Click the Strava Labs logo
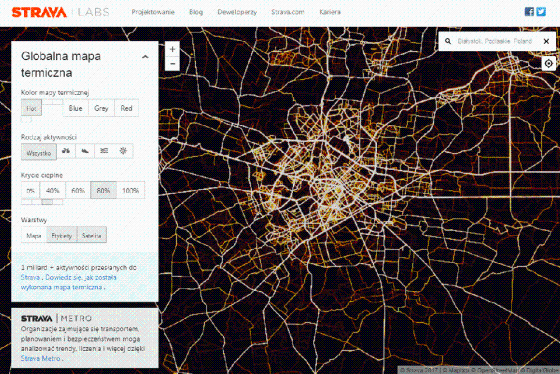The image size is (560, 374). (60, 12)
